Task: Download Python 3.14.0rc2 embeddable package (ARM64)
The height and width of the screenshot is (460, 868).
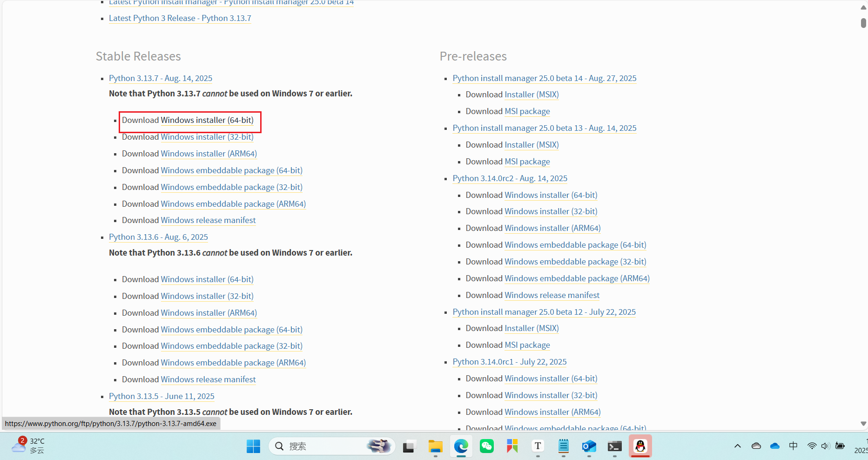Action: click(577, 278)
